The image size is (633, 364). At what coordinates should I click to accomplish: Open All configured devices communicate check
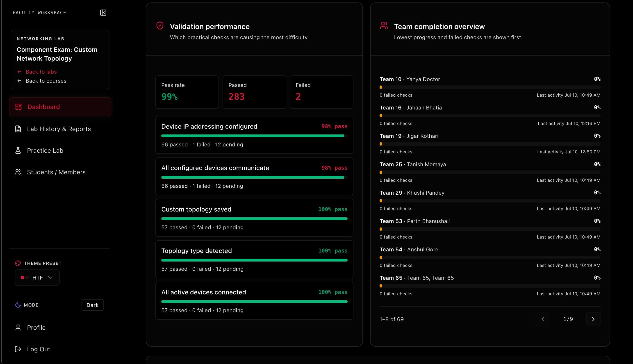pos(254,176)
